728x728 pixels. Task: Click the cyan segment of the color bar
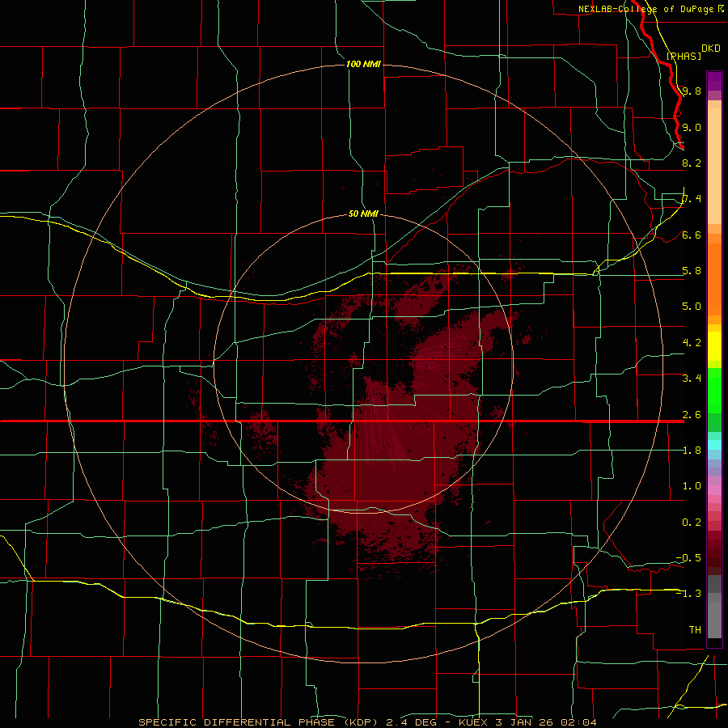714,445
